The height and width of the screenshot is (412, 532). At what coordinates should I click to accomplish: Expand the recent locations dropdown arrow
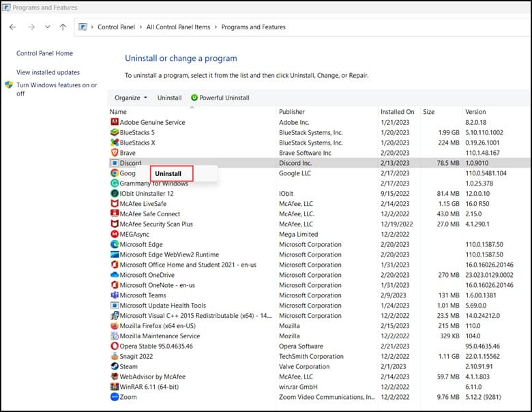coord(47,27)
